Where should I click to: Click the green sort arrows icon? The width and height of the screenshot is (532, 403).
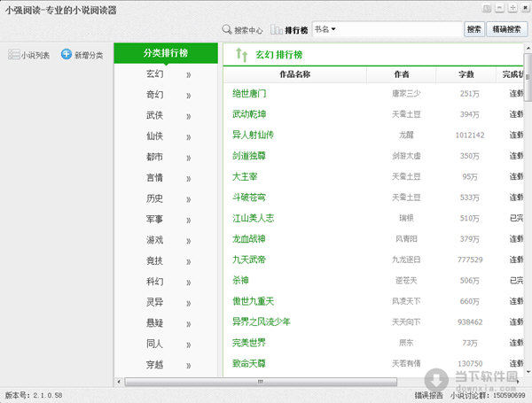[241, 55]
